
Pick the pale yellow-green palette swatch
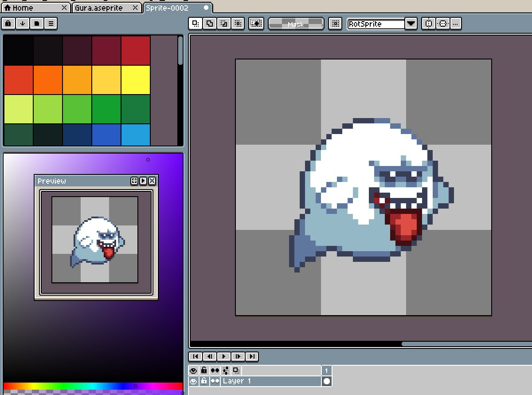pos(19,109)
